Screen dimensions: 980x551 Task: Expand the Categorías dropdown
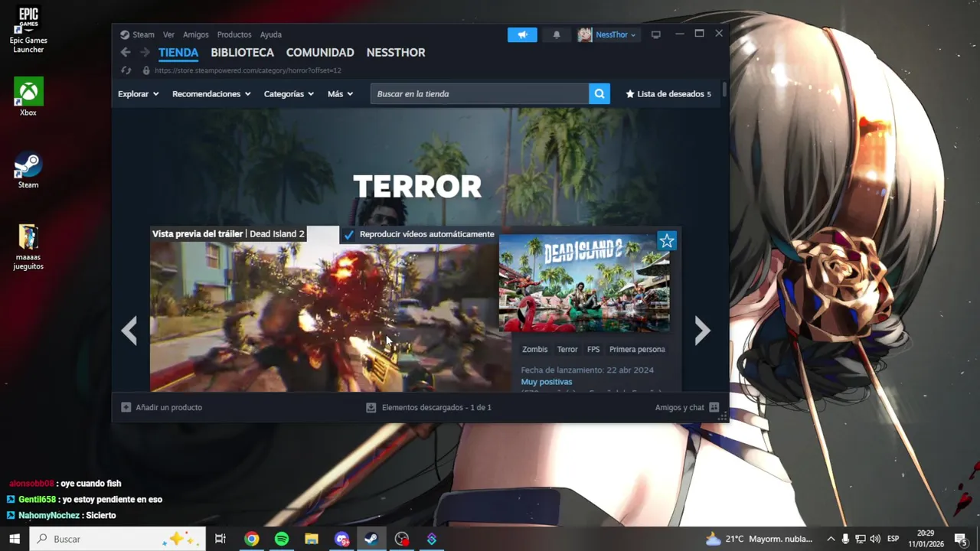point(289,94)
